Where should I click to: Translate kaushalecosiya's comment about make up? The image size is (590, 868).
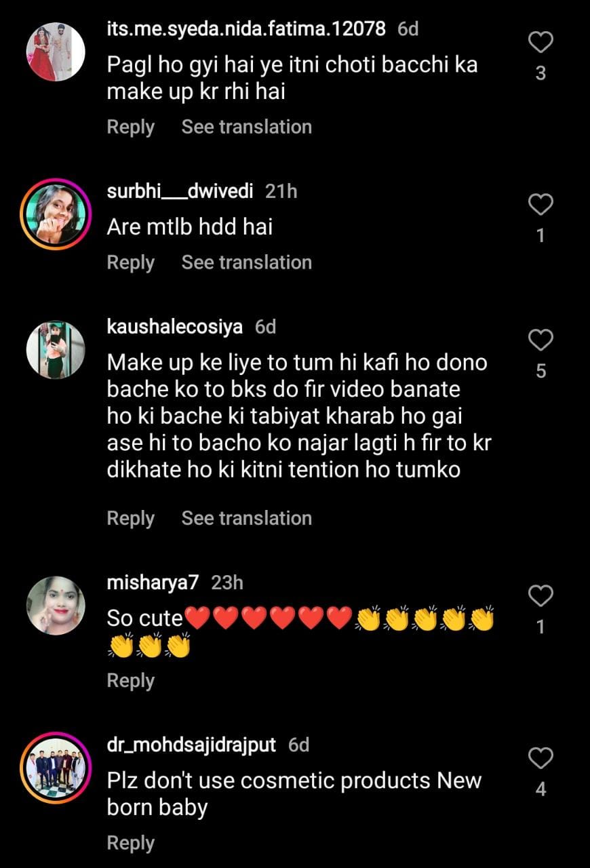click(246, 518)
